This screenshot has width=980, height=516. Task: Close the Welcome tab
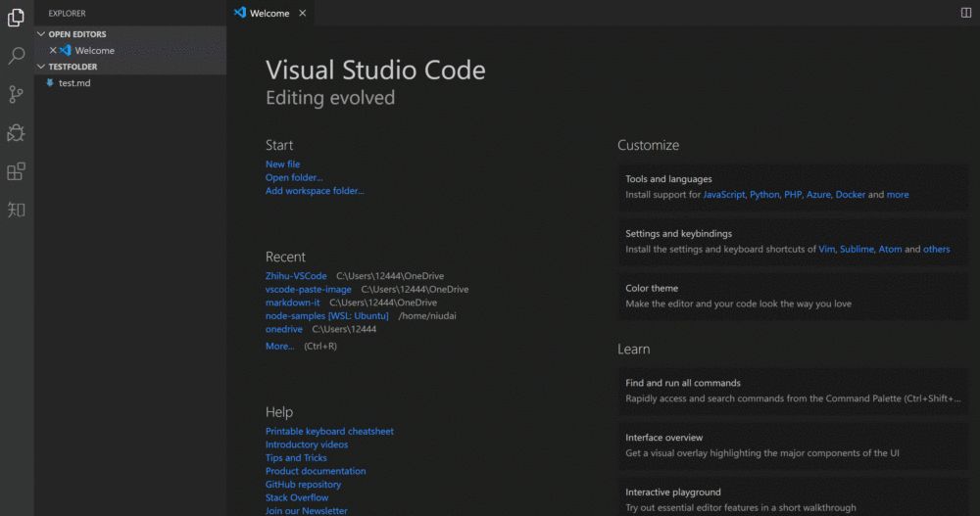(303, 14)
